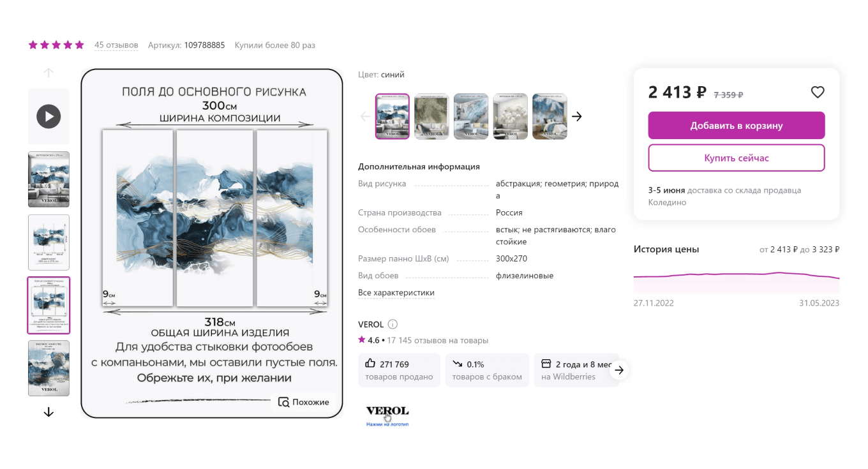868x469 pixels.
Task: Click the Купить сейчас button
Action: point(737,158)
